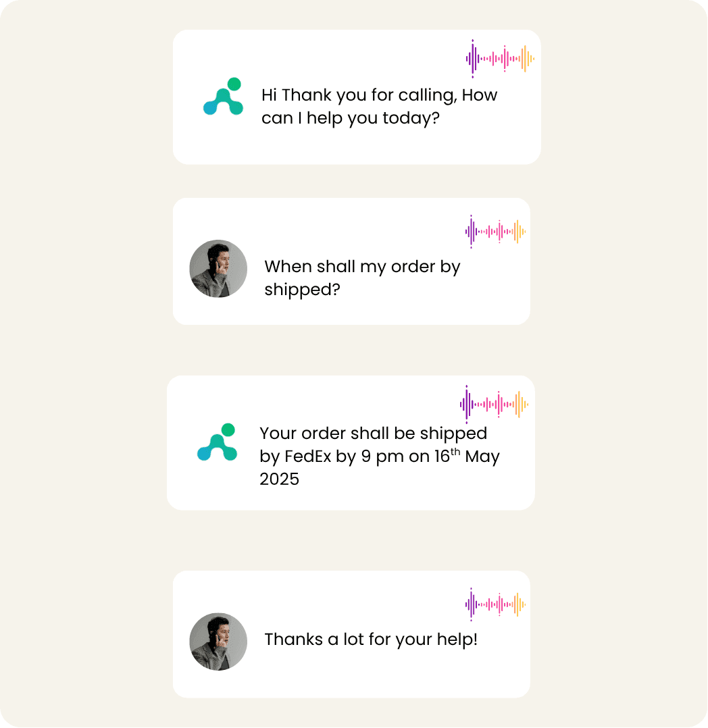Click the waveform above the greeting message
The height and width of the screenshot is (728, 708).
[x=500, y=59]
